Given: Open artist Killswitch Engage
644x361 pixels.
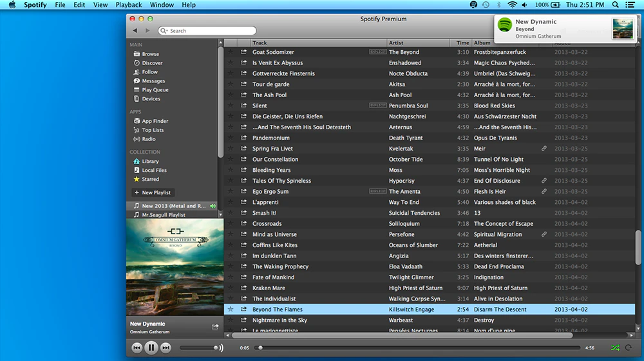Looking at the screenshot, I should tap(412, 310).
